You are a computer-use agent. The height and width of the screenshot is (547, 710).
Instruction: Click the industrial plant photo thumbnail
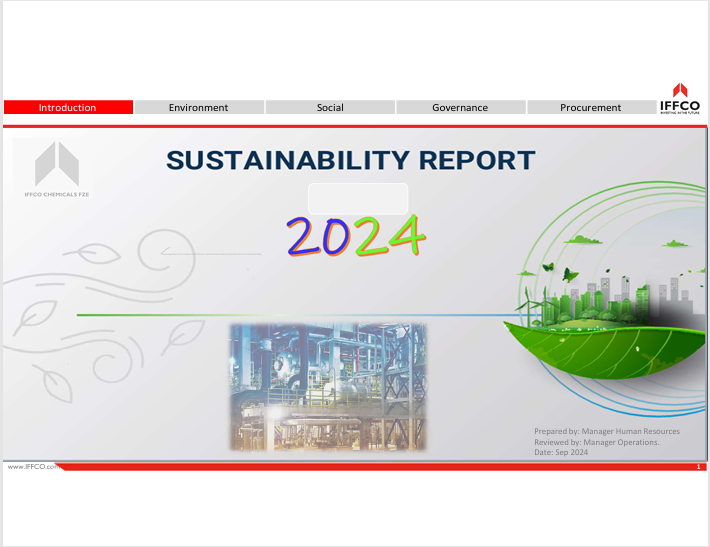click(x=327, y=386)
